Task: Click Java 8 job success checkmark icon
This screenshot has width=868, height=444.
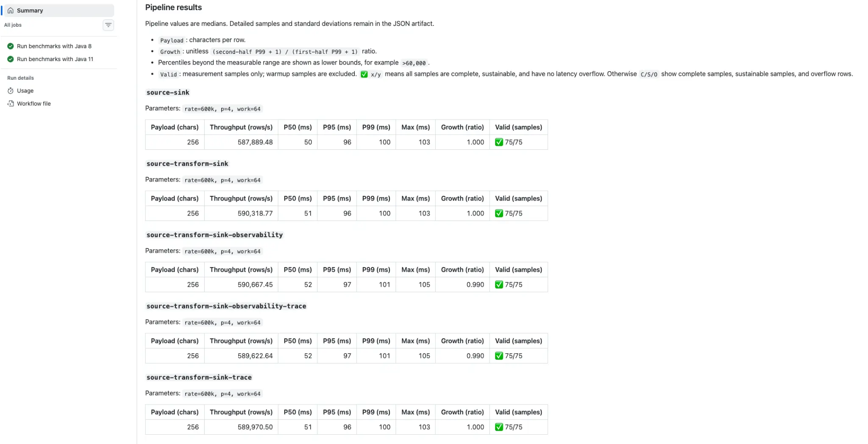Action: click(x=11, y=46)
